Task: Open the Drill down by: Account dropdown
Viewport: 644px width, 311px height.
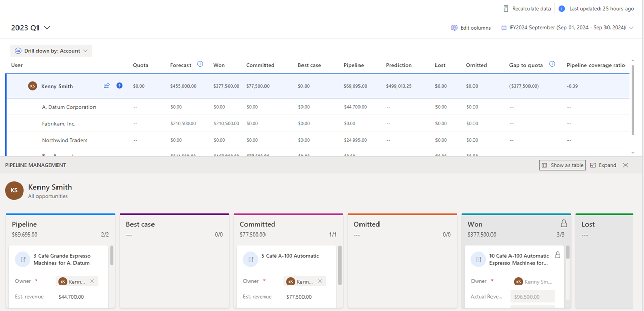Action: point(51,51)
